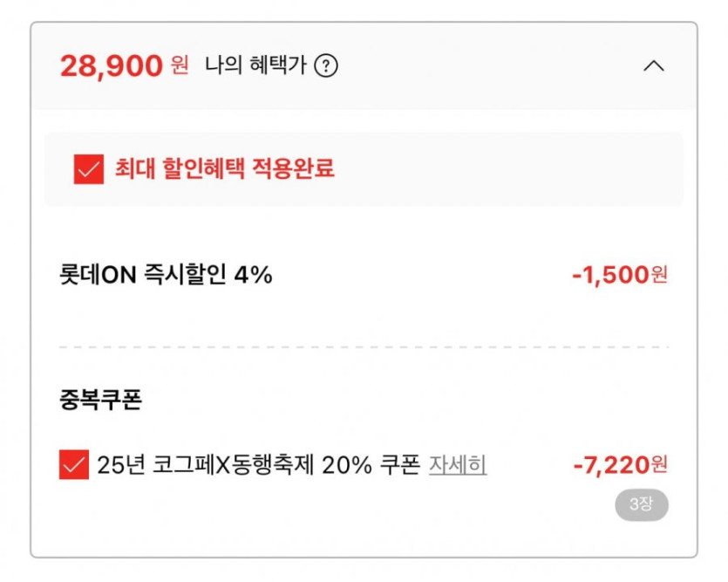Screen dimensions: 728x582
Task: Click the 중복쿠폰 section heading
Action: 100,401
